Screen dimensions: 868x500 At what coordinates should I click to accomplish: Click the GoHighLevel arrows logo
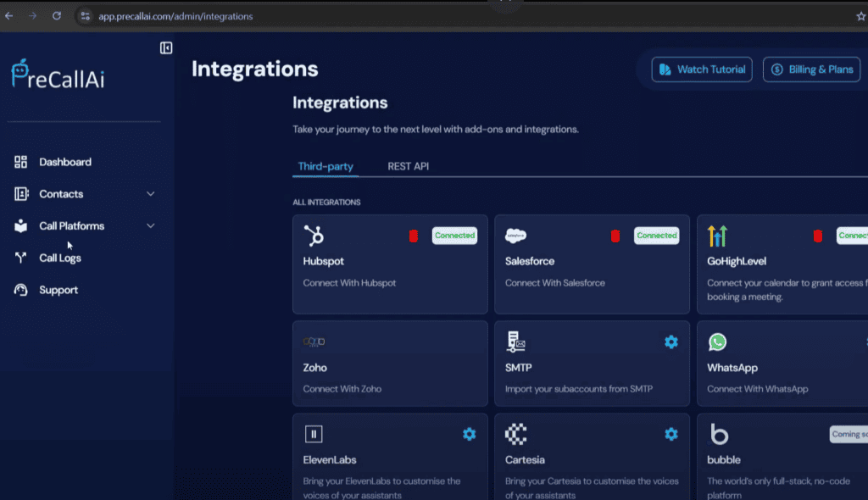point(717,236)
